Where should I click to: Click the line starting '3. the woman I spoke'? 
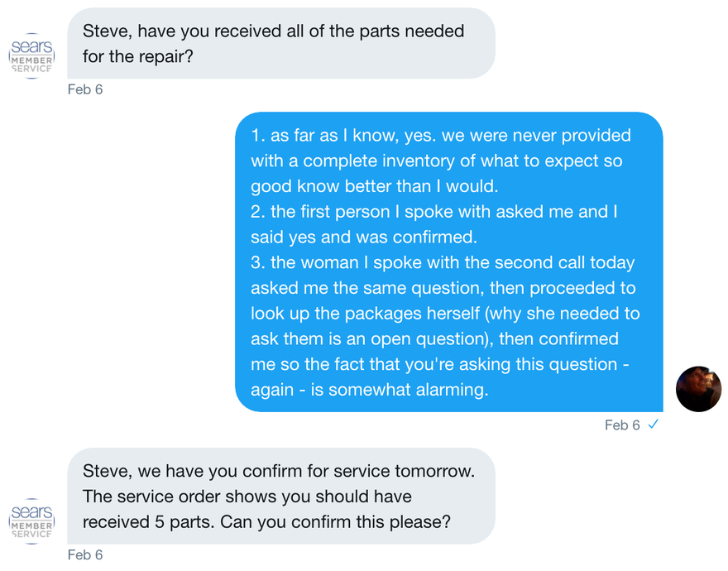[x=443, y=262]
